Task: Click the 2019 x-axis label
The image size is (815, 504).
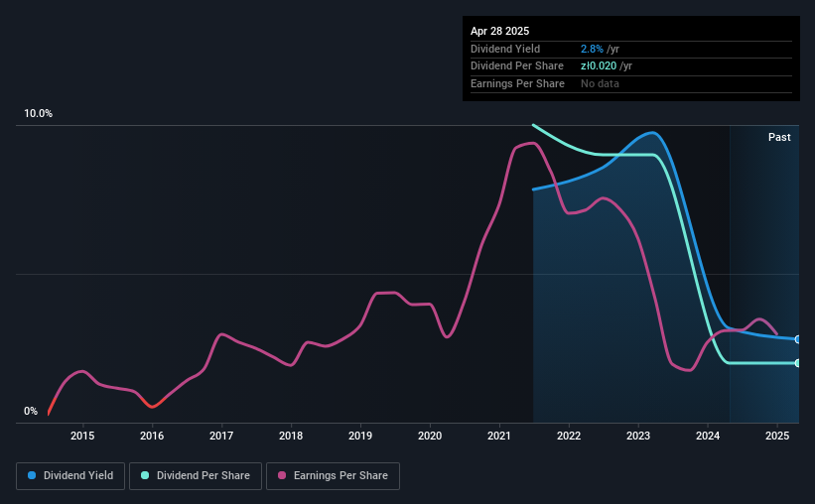Action: pyautogui.click(x=360, y=436)
